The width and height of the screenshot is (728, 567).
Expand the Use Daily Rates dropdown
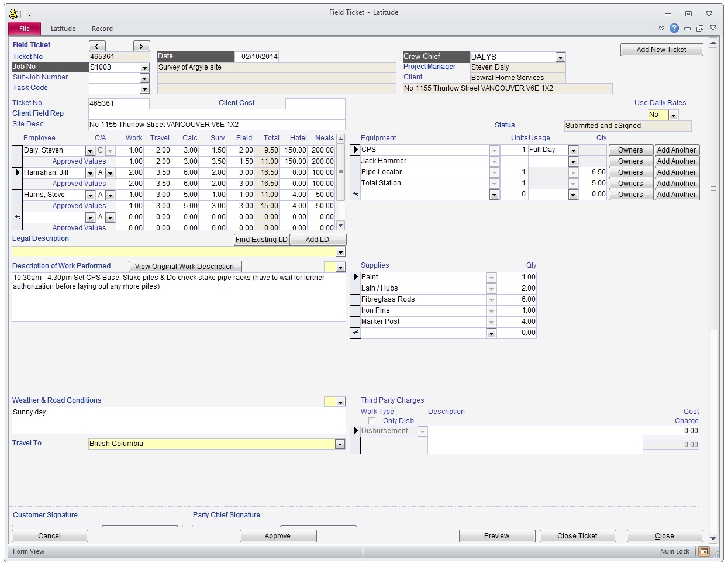pyautogui.click(x=673, y=115)
